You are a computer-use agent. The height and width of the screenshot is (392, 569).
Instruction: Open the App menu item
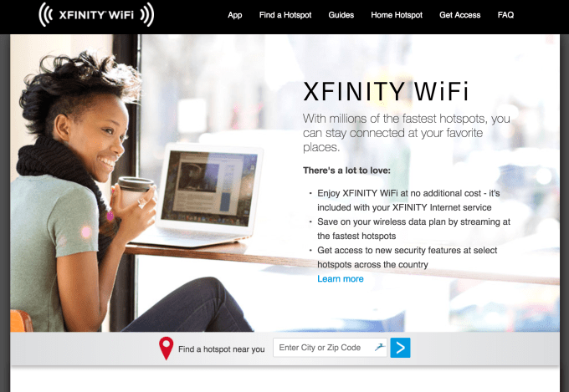[x=235, y=15]
